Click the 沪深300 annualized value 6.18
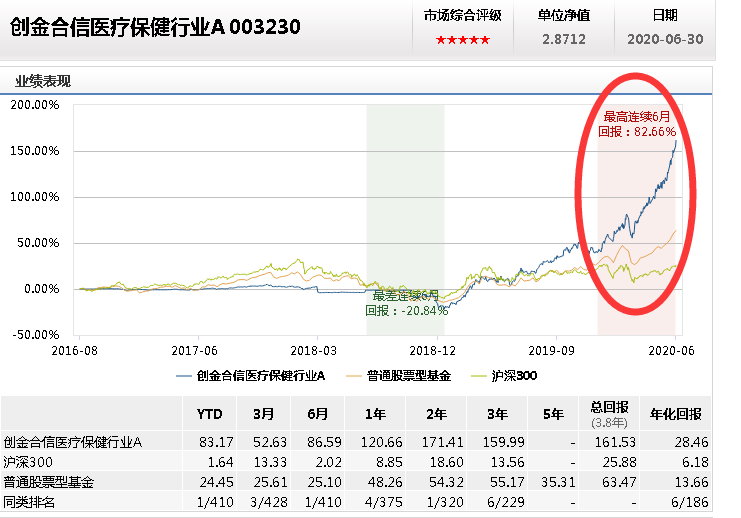 (x=695, y=462)
